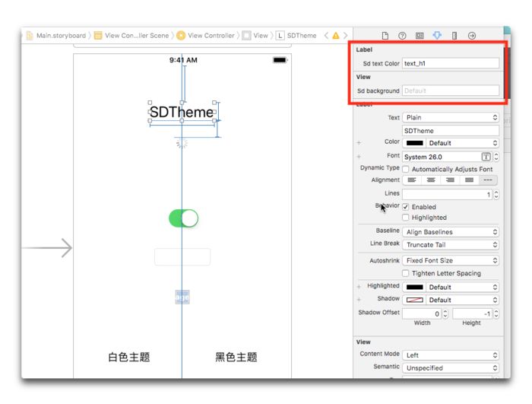
Task: Click the View breadcrumb item
Action: click(255, 35)
